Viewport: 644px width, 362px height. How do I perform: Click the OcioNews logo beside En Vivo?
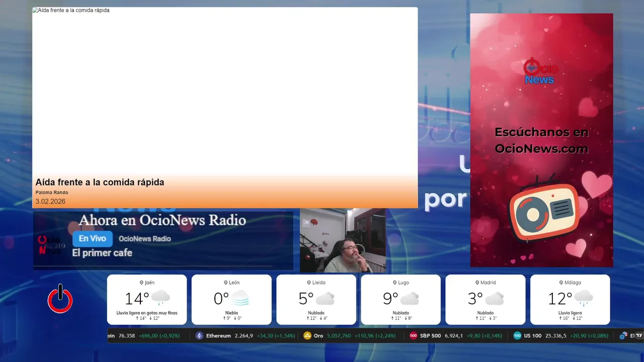(51, 244)
